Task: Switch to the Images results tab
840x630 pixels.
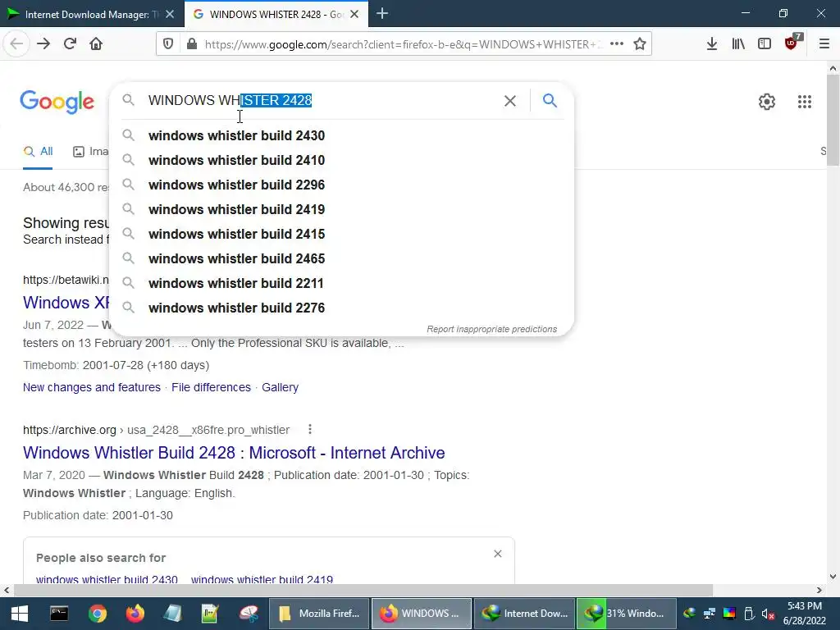Action: pos(90,152)
